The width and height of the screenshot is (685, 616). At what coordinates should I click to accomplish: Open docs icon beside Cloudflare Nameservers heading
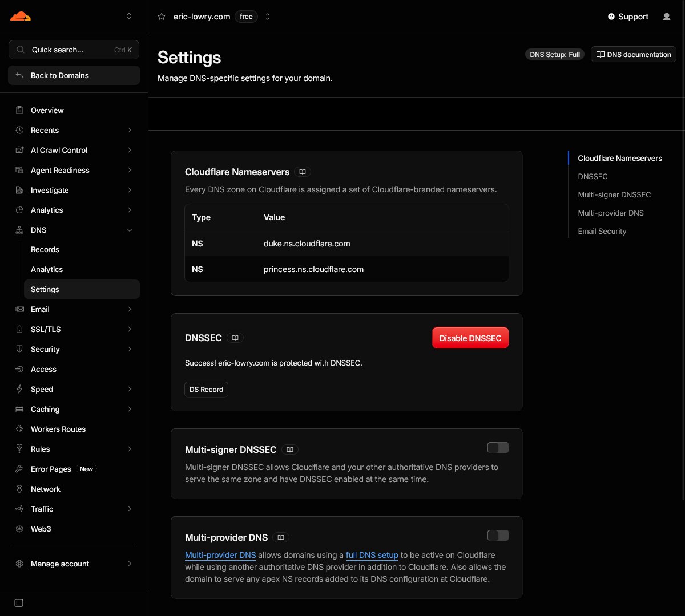(303, 172)
